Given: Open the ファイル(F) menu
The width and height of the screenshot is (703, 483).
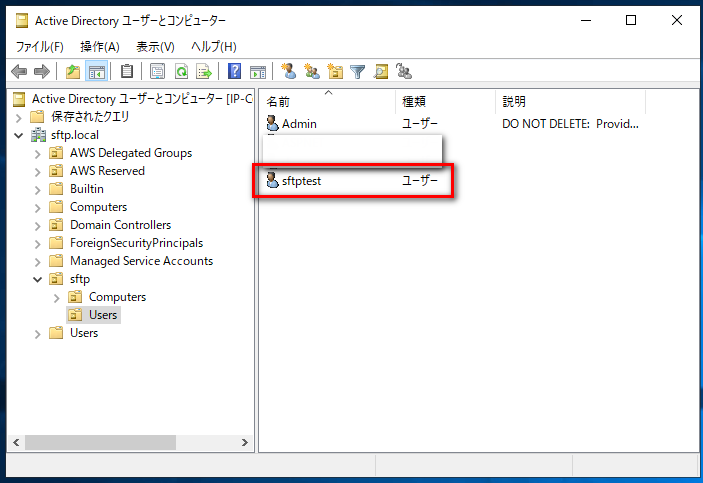Looking at the screenshot, I should pyautogui.click(x=39, y=47).
